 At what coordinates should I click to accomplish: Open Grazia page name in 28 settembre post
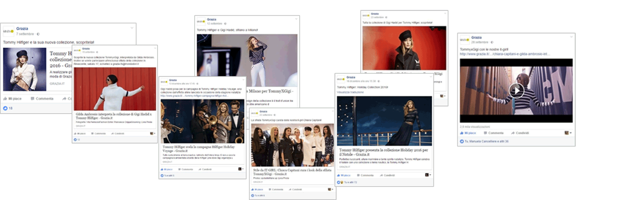click(x=476, y=37)
